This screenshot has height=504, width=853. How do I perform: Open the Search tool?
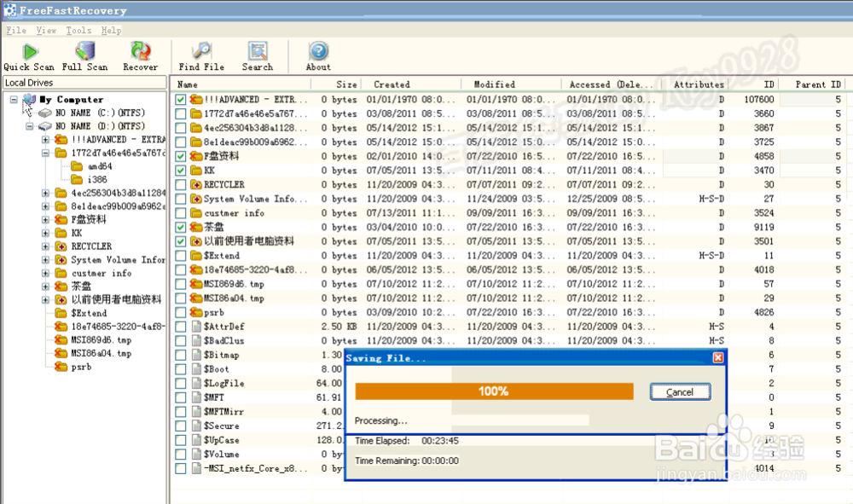click(258, 56)
